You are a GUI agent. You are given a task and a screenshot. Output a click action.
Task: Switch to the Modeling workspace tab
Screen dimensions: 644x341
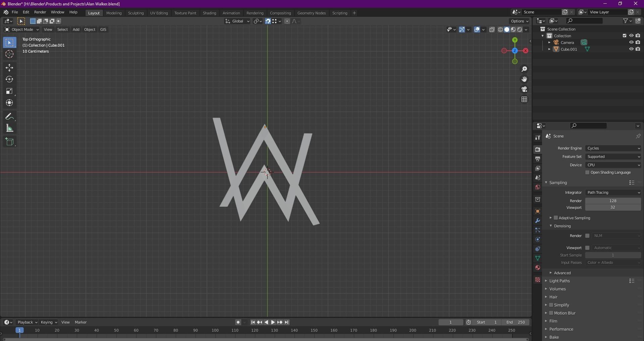point(114,13)
